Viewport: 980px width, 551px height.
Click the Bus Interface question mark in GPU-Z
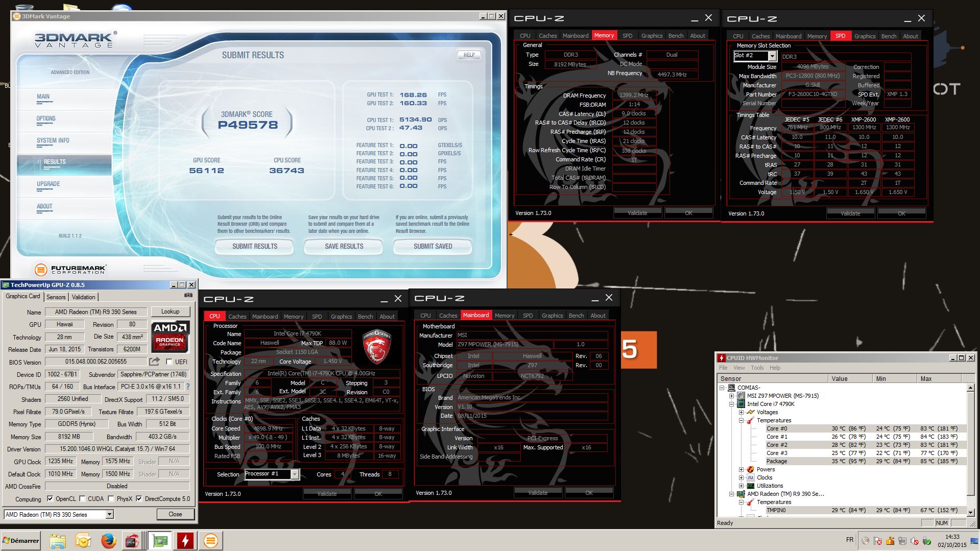point(187,387)
